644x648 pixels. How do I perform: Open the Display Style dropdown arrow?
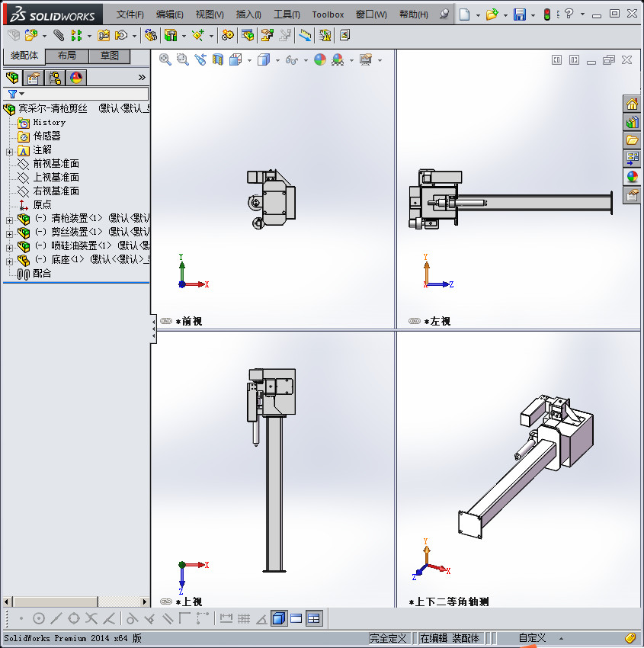coord(277,61)
